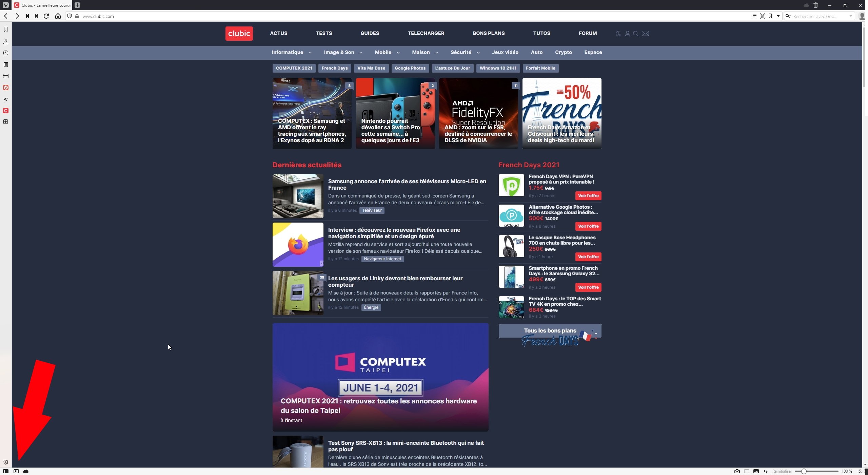Click the capture page camera icon
Image resolution: width=868 pixels, height=475 pixels.
(x=737, y=471)
